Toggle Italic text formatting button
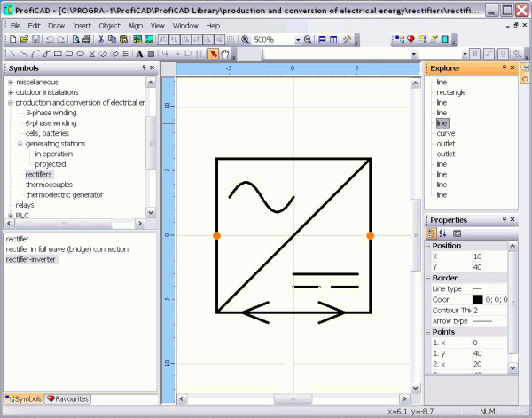532x418 pixels. [489, 53]
